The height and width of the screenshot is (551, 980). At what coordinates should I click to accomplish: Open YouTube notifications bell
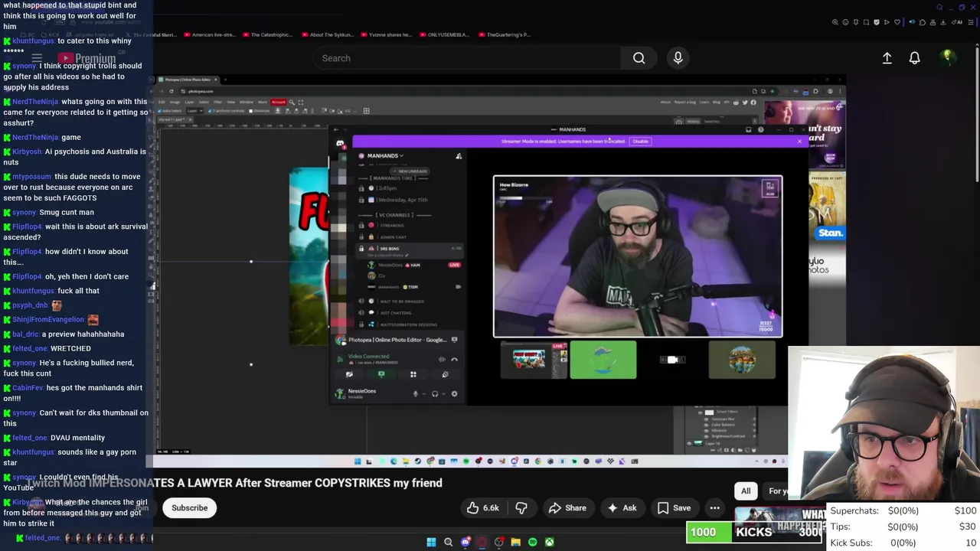click(914, 58)
